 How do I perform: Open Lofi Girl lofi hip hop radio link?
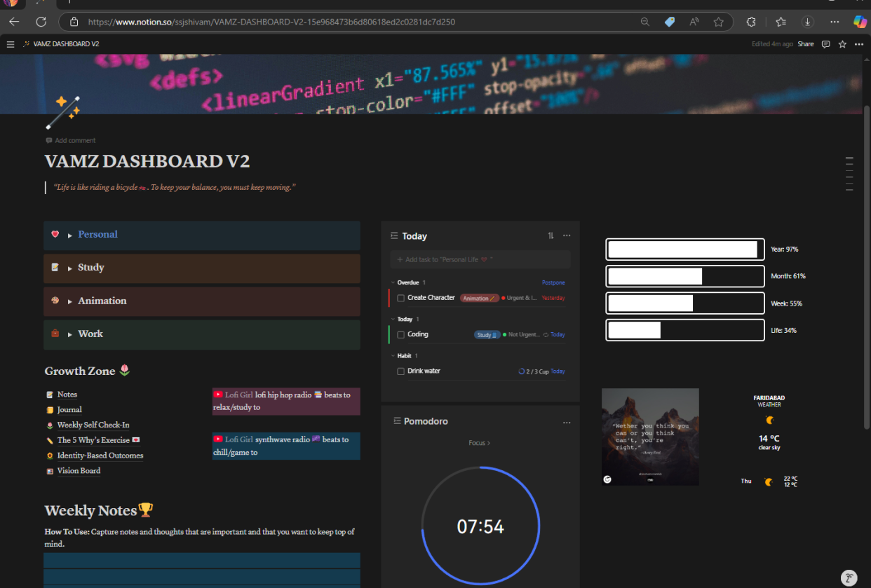click(x=286, y=401)
